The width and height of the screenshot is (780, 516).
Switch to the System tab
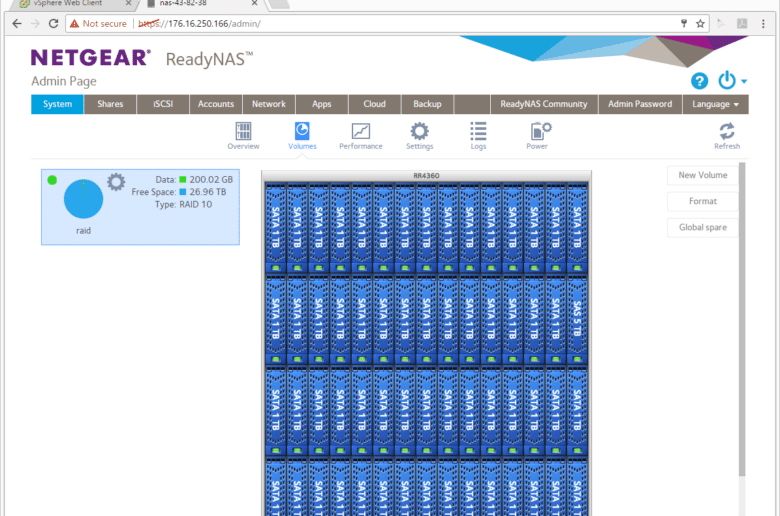(57, 104)
